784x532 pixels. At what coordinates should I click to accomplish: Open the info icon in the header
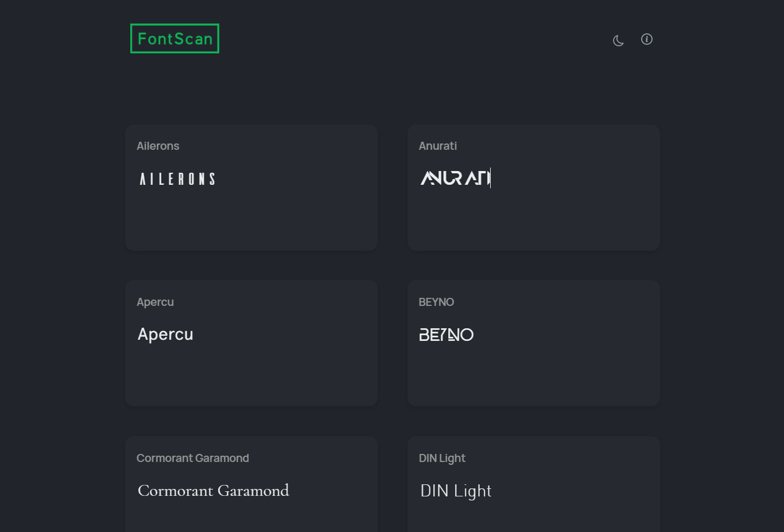tap(647, 39)
